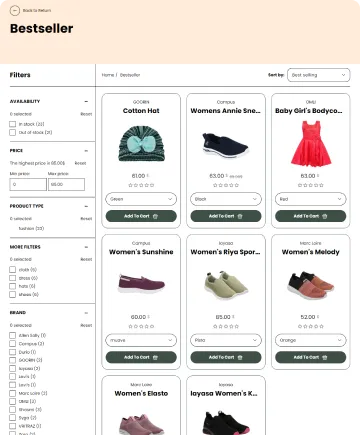This screenshot has height=435, width=360.
Task: Click the Min price input field
Action: click(x=28, y=184)
